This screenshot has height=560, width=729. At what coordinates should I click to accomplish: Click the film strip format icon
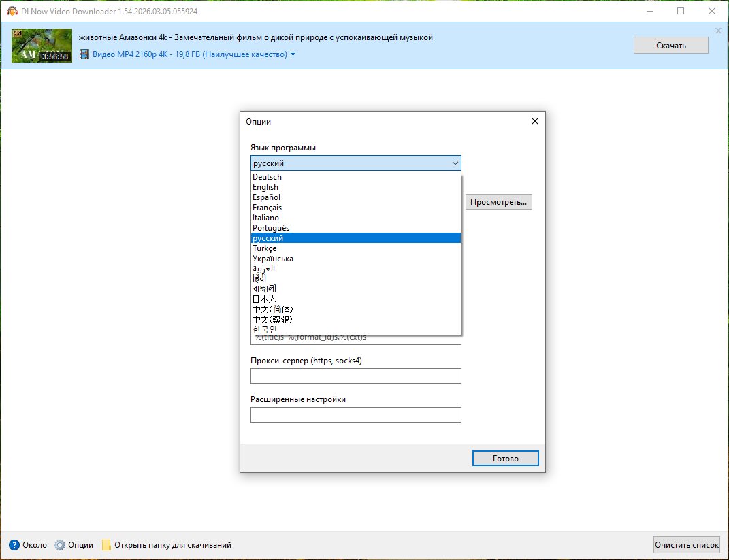point(84,54)
